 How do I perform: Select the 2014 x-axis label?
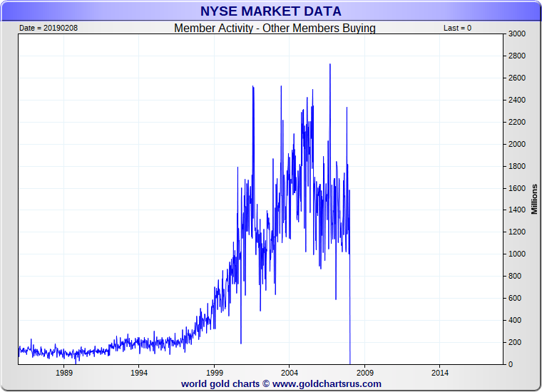point(440,373)
